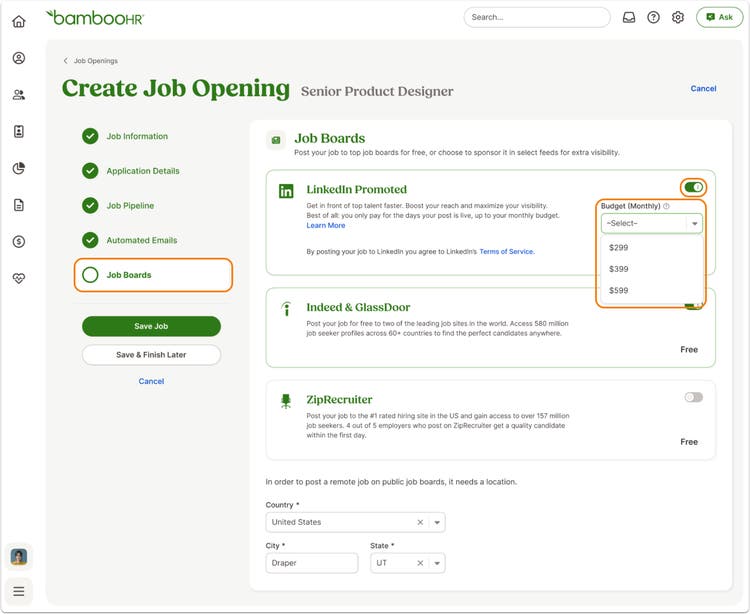
Task: Click the Job Boards header icon
Action: pyautogui.click(x=276, y=140)
